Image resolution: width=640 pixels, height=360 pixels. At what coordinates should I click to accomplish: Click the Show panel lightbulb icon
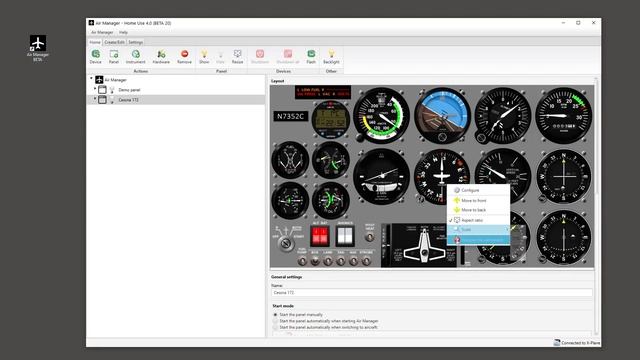[204, 54]
